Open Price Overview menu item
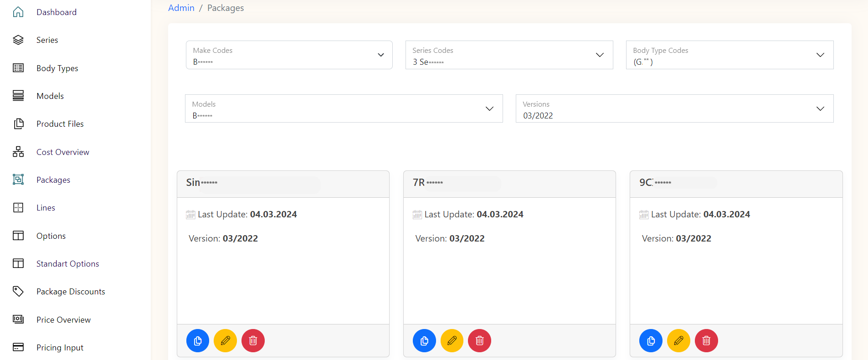 pos(64,320)
